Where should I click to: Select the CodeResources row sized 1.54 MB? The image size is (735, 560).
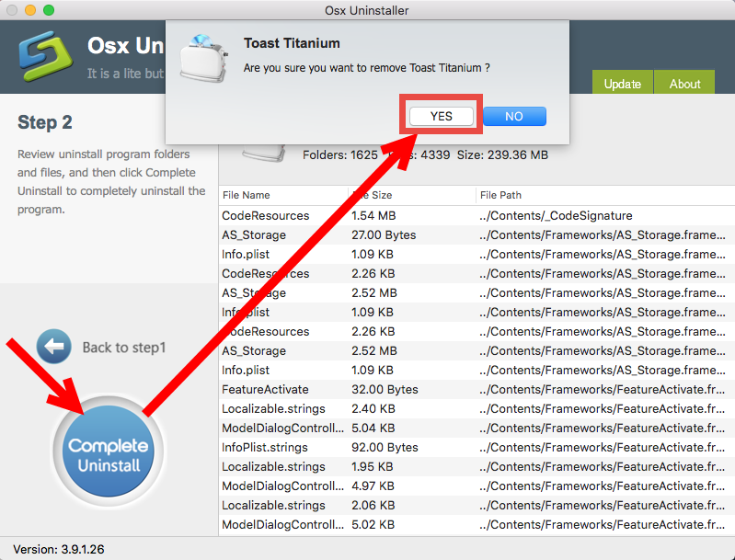pos(477,215)
